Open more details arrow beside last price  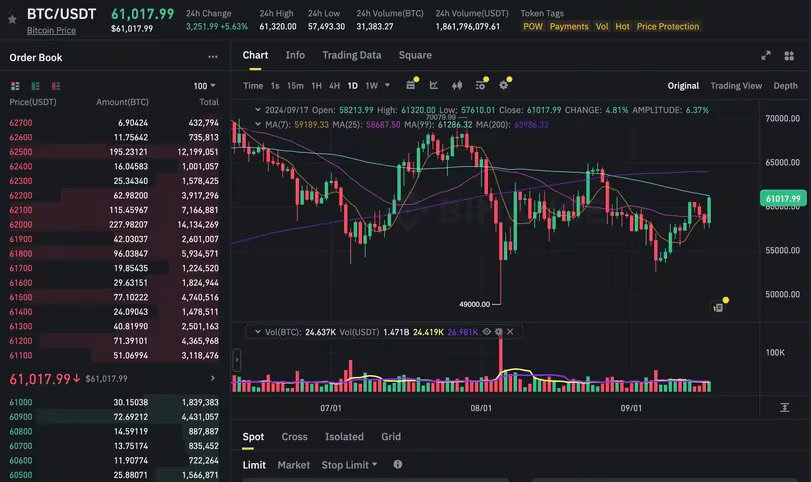(x=213, y=379)
